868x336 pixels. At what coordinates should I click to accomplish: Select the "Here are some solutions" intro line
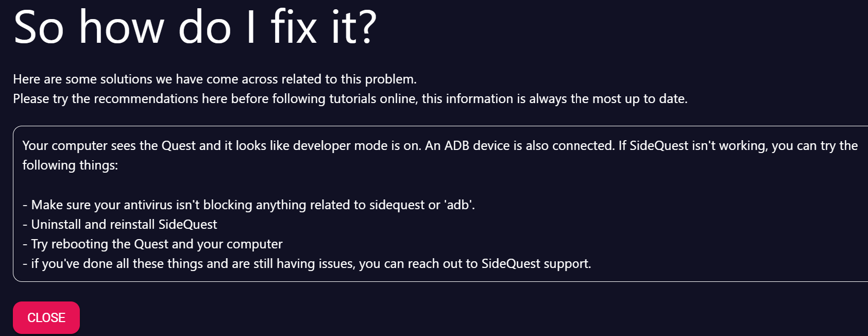(215, 79)
